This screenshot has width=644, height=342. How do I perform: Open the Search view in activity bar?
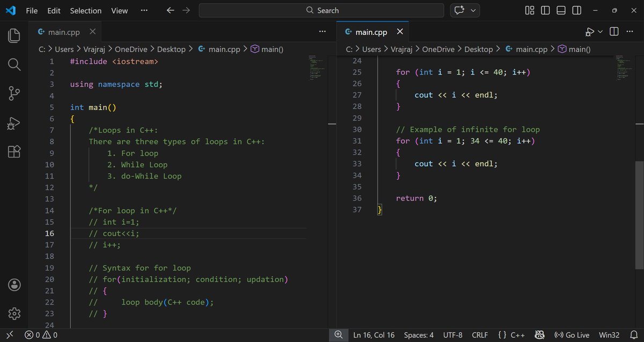(14, 65)
